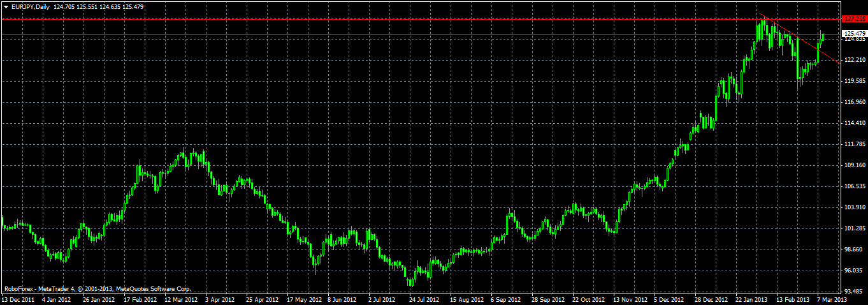Click the small triangle beside EURJPY,Daily

click(x=6, y=6)
